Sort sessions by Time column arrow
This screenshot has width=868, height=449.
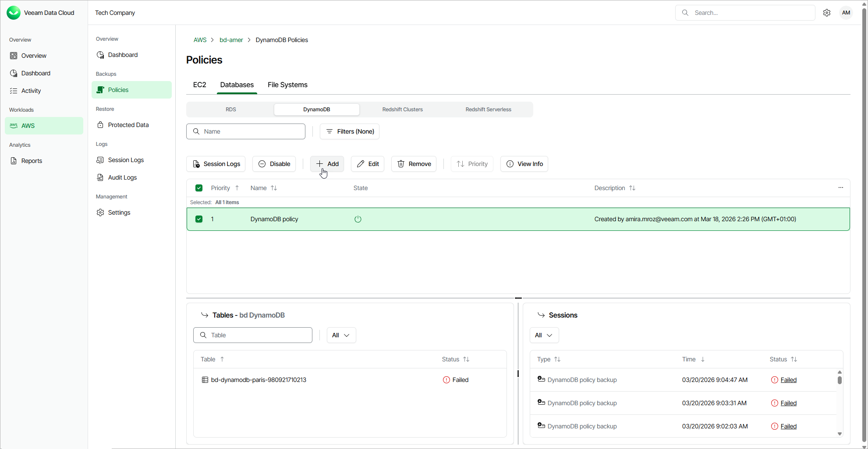[703, 359]
